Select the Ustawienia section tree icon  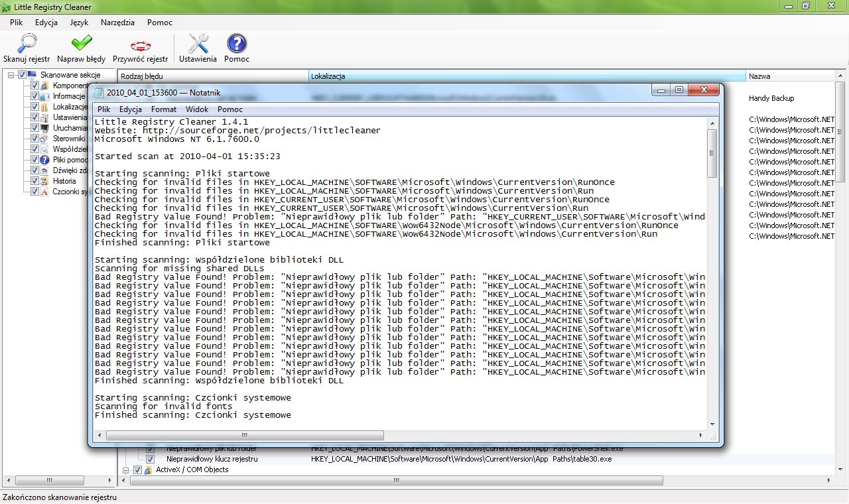[x=44, y=117]
